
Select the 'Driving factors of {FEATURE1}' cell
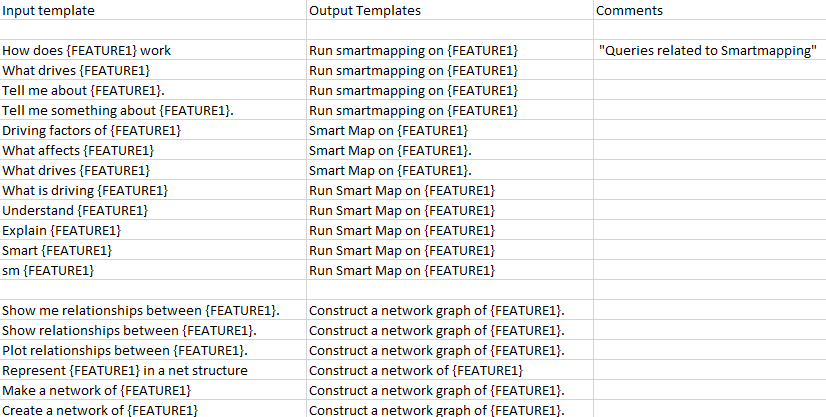click(x=153, y=130)
